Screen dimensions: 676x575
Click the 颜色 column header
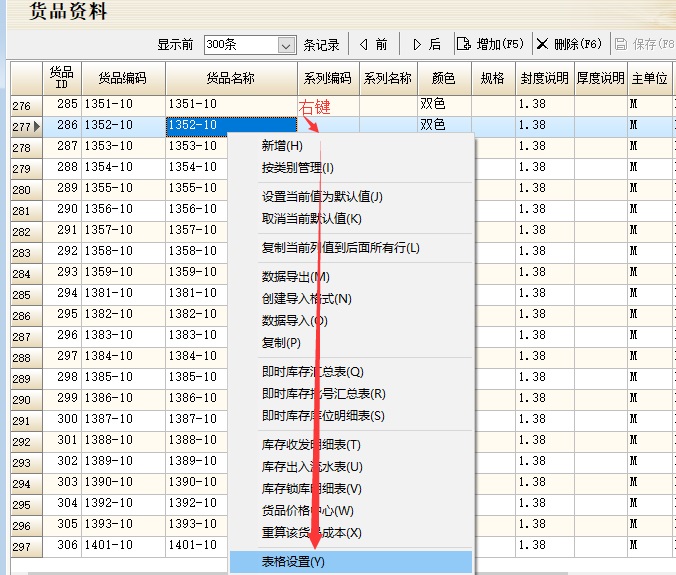443,78
